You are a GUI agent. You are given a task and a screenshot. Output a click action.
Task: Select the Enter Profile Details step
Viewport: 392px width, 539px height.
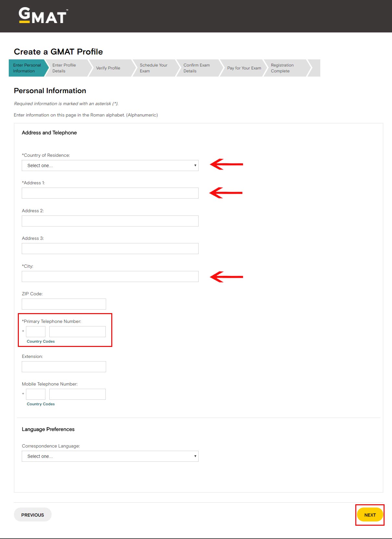coord(67,68)
